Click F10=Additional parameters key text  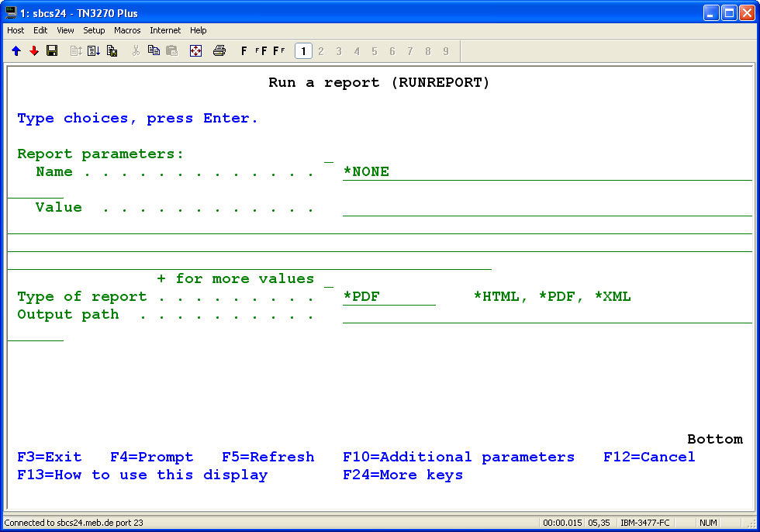458,457
